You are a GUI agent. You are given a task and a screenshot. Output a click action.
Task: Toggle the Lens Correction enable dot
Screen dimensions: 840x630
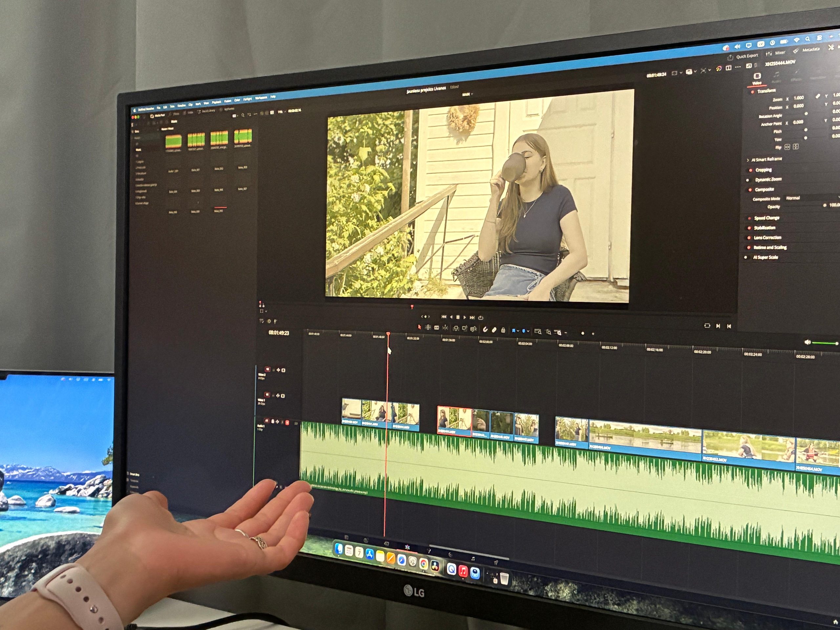pos(749,238)
